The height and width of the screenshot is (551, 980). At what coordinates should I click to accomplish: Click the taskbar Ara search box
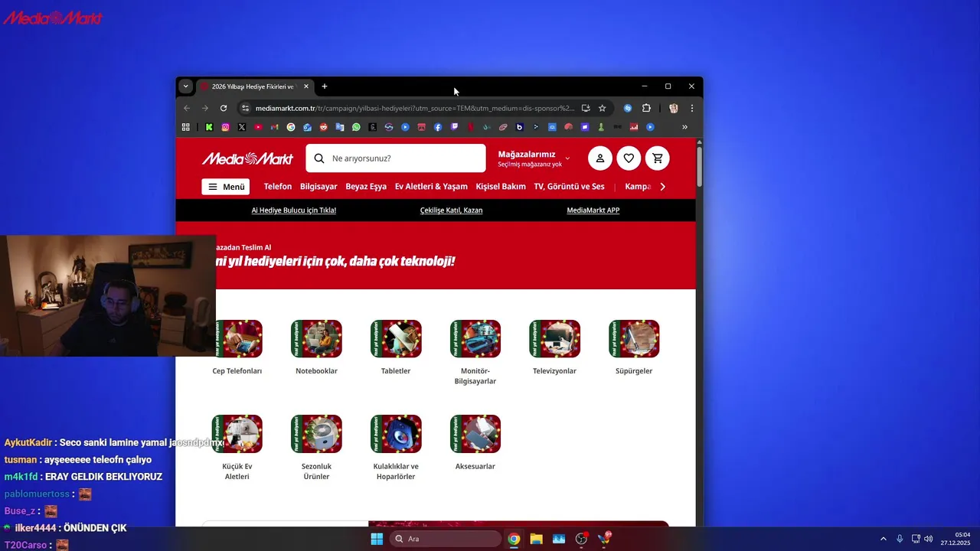tap(445, 539)
